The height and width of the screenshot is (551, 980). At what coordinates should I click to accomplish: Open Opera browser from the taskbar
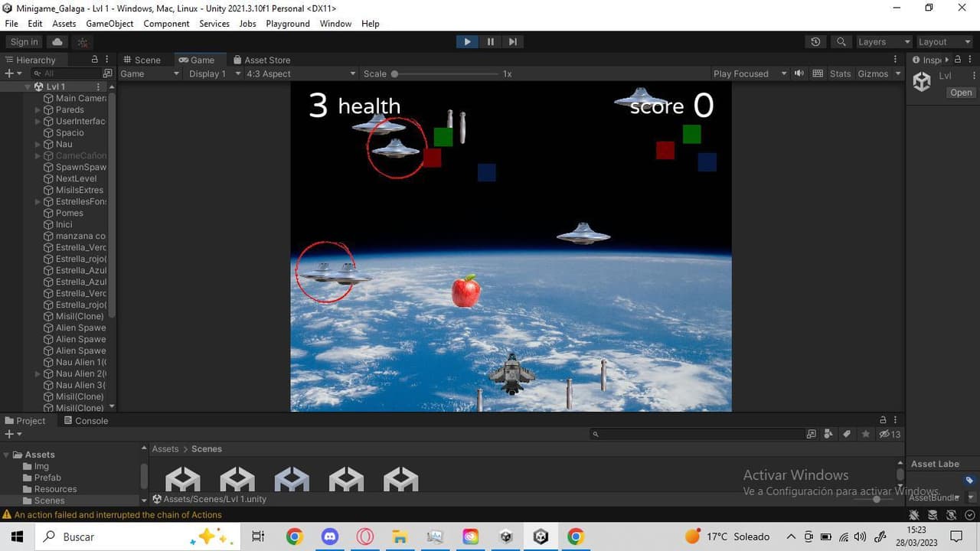click(365, 536)
